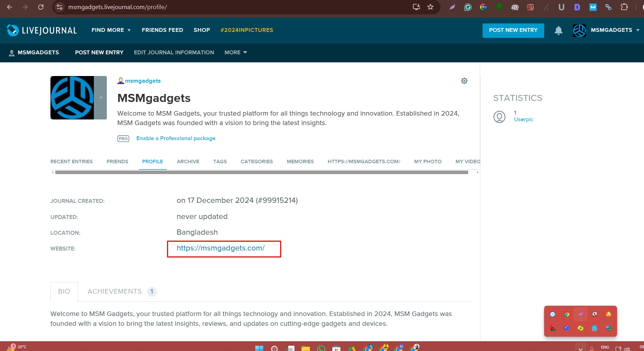Click the profile settings gear icon
Screen dimensions: 644x351
pos(464,81)
